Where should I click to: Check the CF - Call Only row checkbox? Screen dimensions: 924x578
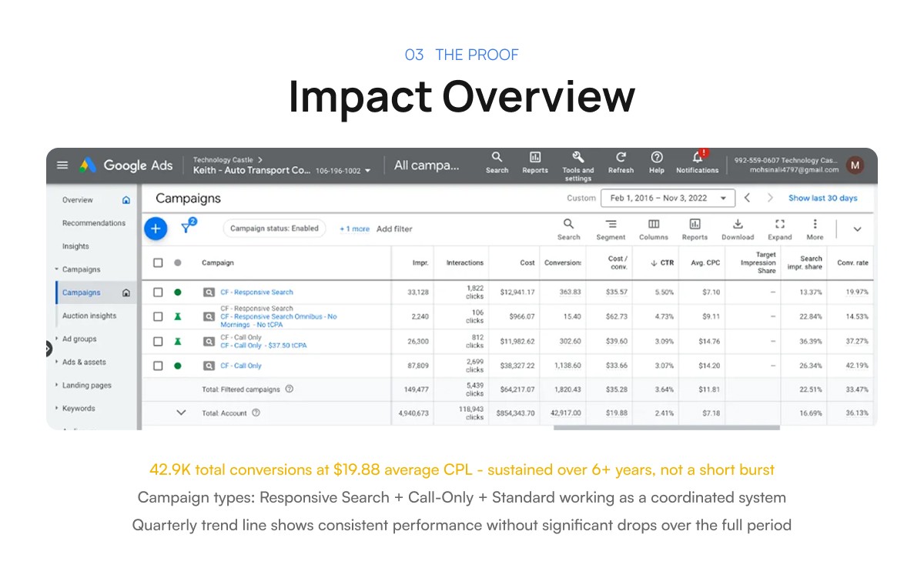tap(158, 366)
